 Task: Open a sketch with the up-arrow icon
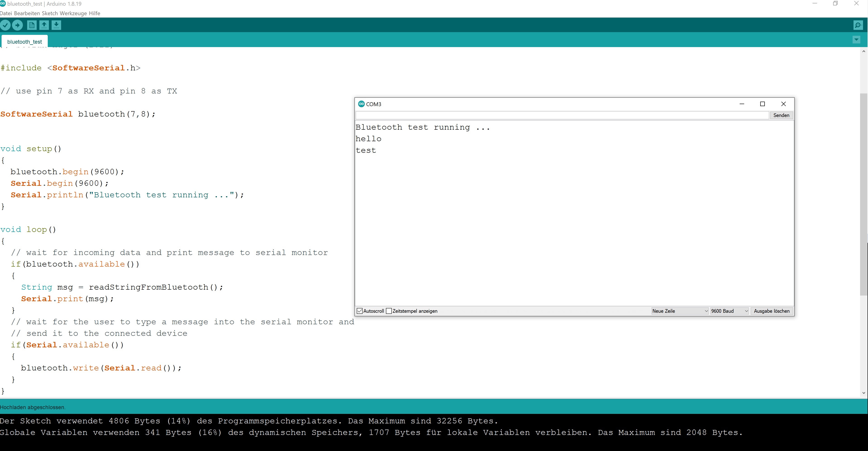(44, 25)
